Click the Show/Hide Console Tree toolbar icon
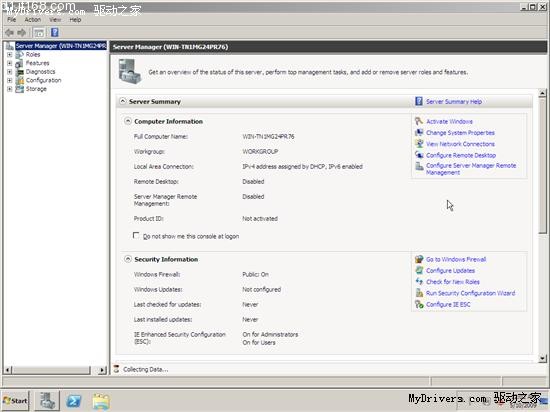Viewport: 550px width, 412px height. coord(39,33)
